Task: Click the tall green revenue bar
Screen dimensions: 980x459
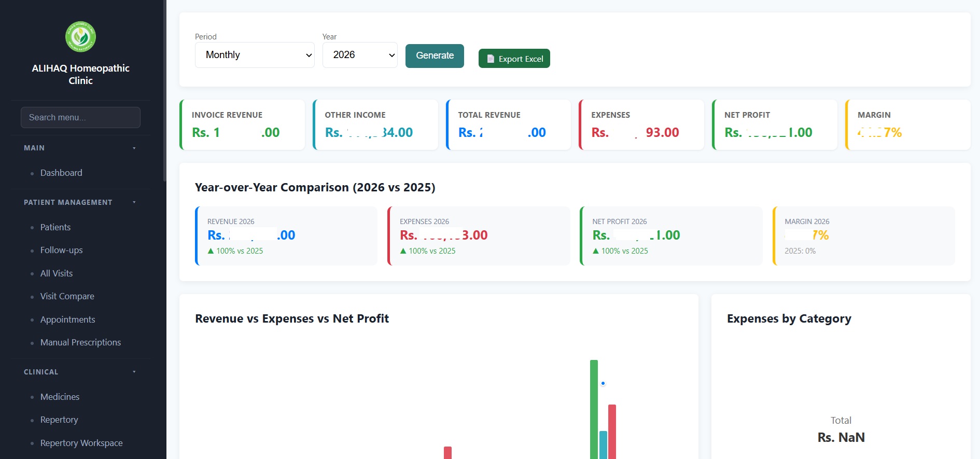Action: pos(594,409)
